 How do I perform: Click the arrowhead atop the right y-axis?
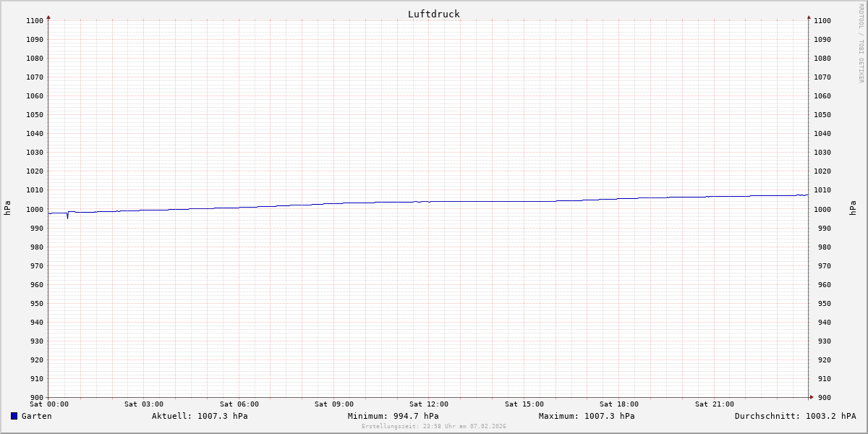(809, 17)
